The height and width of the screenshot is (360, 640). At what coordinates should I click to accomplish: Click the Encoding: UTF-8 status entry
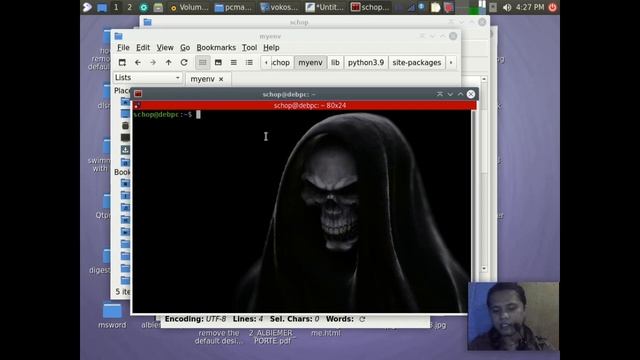click(x=195, y=319)
